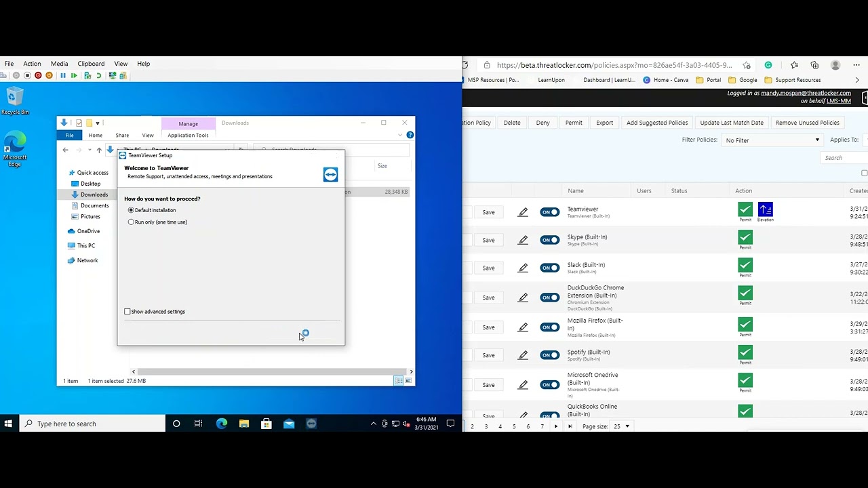Select the Default installation radio button

pyautogui.click(x=131, y=210)
